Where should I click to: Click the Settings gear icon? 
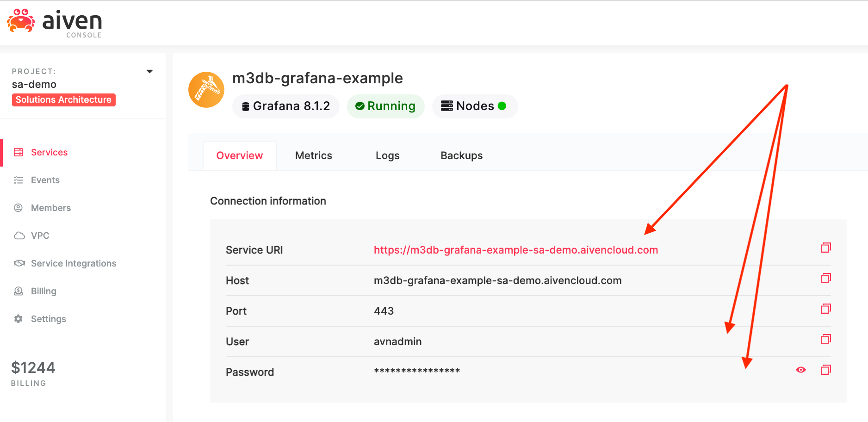point(19,319)
